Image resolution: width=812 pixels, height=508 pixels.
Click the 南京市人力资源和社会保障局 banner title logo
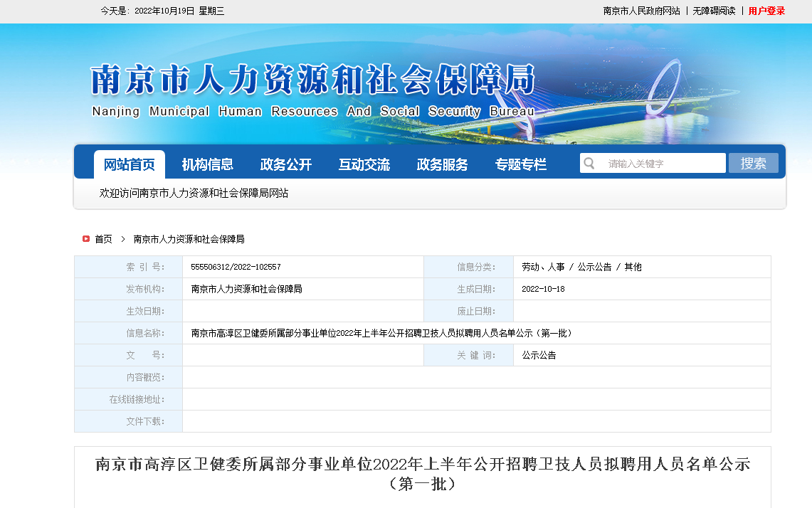tap(313, 80)
